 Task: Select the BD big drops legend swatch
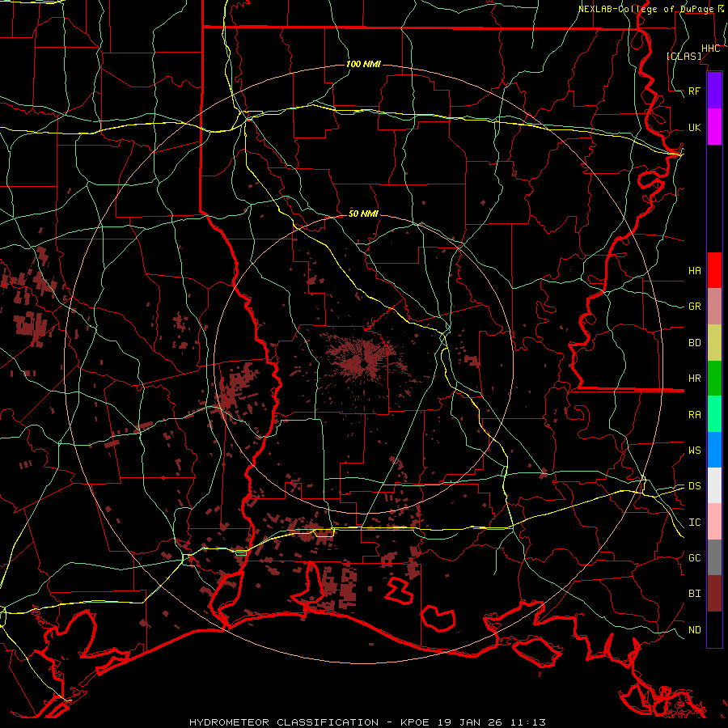coord(714,343)
